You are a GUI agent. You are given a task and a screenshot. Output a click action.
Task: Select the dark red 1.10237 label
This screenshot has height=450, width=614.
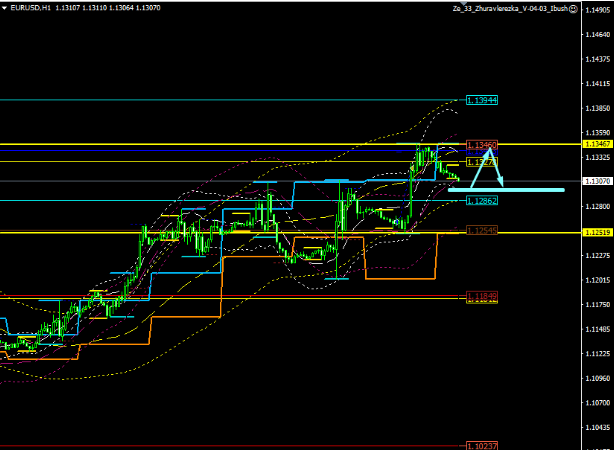click(x=482, y=446)
